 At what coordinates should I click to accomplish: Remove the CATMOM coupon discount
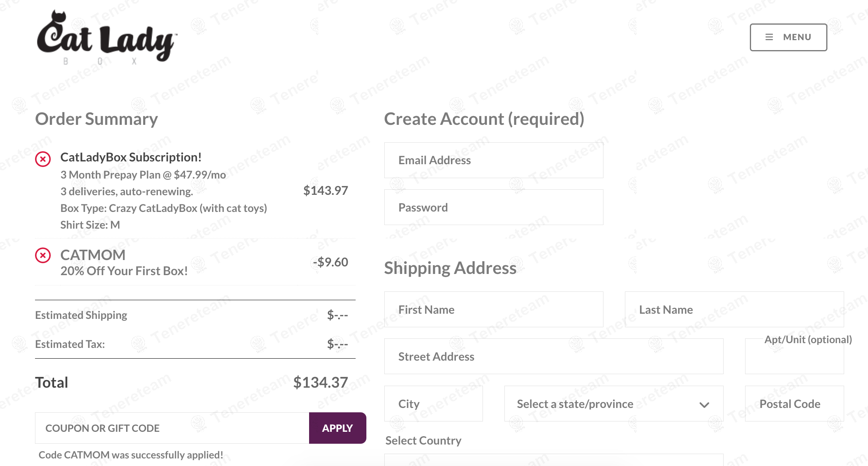tap(43, 255)
